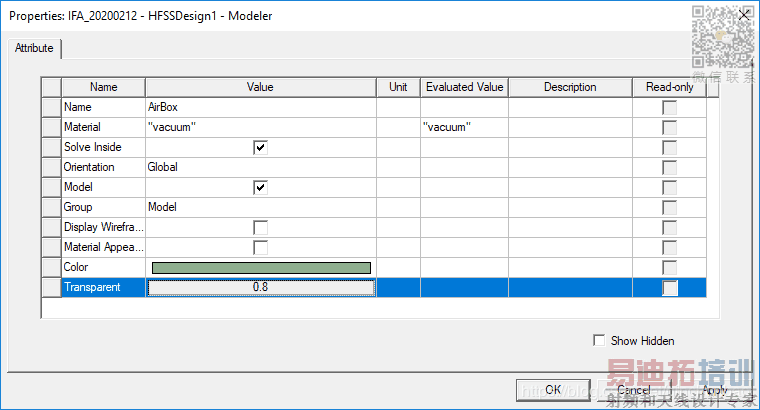
Task: Select the Transparent row header cell
Action: (x=51, y=288)
